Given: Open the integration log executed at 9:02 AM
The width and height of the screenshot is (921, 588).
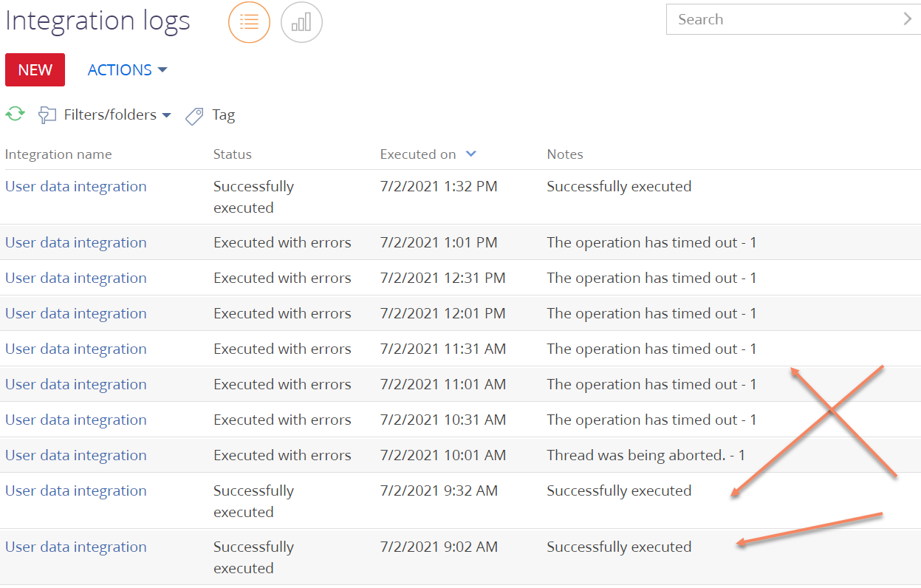Looking at the screenshot, I should pyautogui.click(x=75, y=547).
